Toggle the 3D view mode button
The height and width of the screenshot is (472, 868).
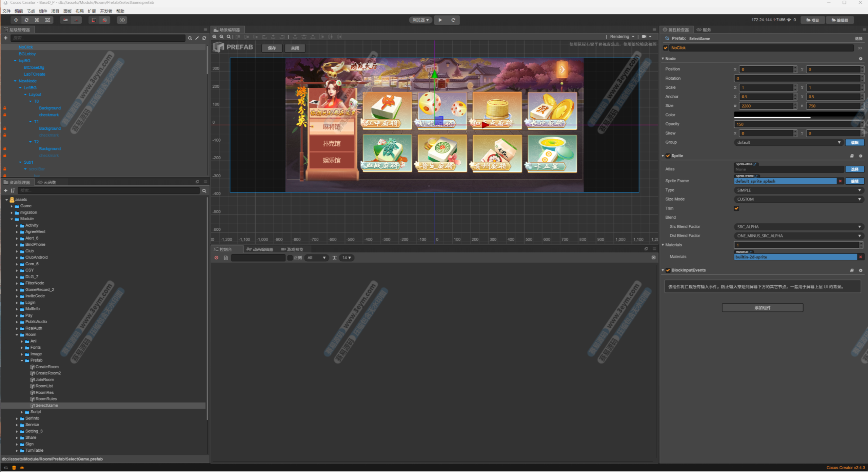tap(122, 20)
